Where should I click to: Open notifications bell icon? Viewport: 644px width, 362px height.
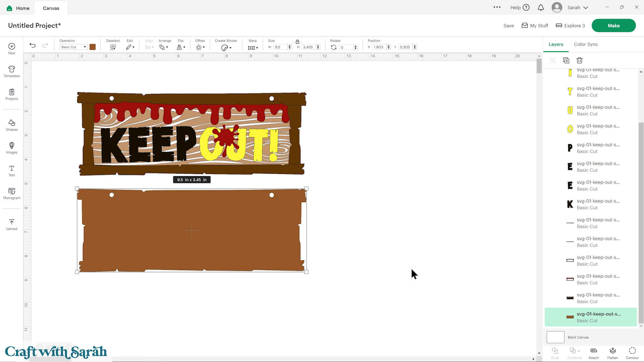point(541,7)
